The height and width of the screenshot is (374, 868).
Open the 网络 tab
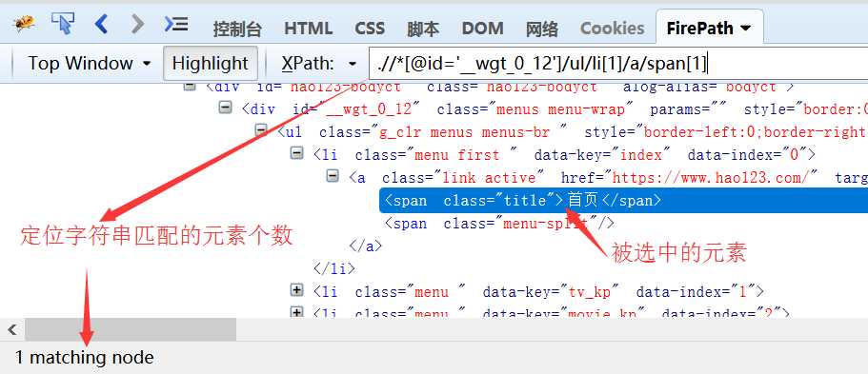(541, 29)
